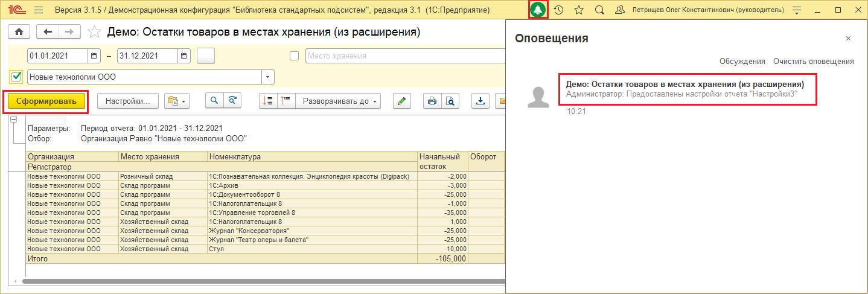Screen dimensions: 868x294
Task: Go to the home page
Action: tap(19, 32)
